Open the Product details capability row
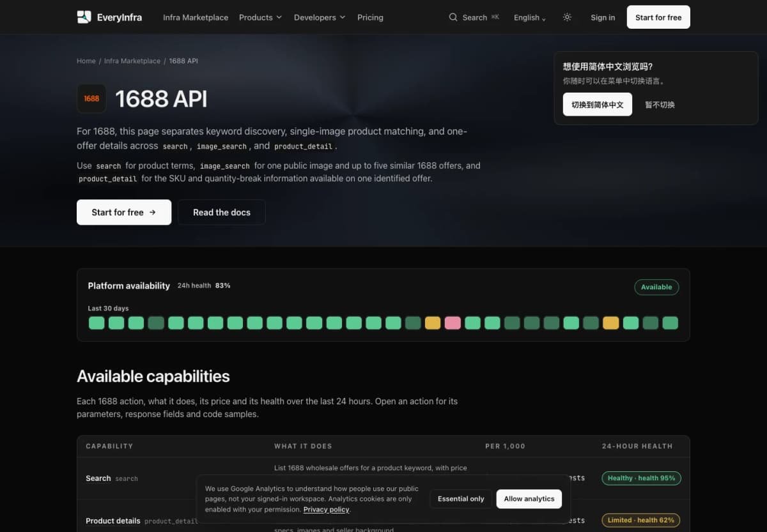 383,520
